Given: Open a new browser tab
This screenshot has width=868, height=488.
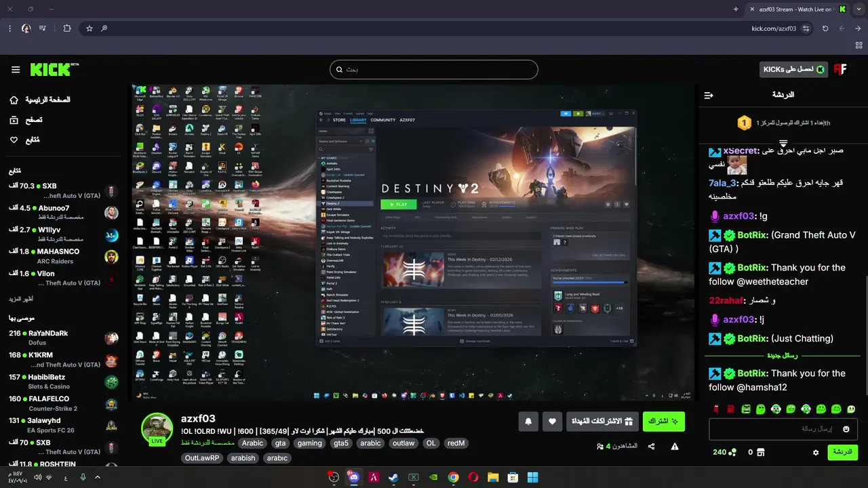Looking at the screenshot, I should pos(736,9).
